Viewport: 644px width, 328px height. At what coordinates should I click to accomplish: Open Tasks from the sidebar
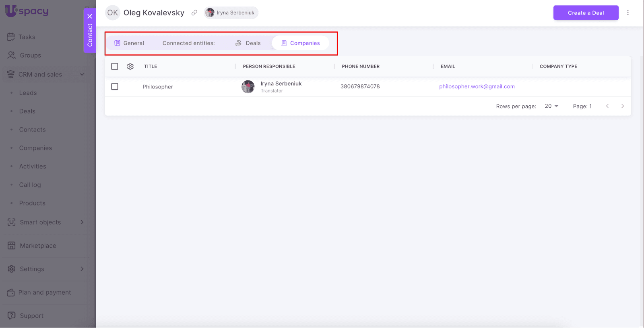pyautogui.click(x=27, y=37)
